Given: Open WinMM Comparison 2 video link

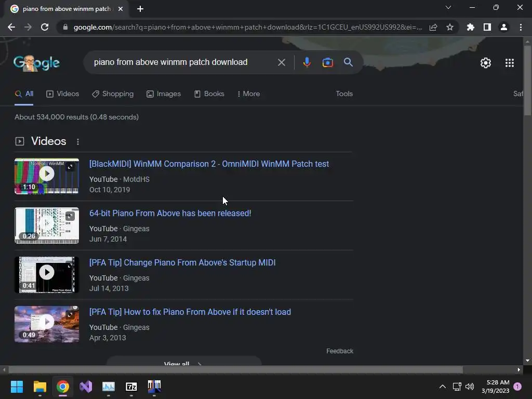Looking at the screenshot, I should tap(209, 164).
